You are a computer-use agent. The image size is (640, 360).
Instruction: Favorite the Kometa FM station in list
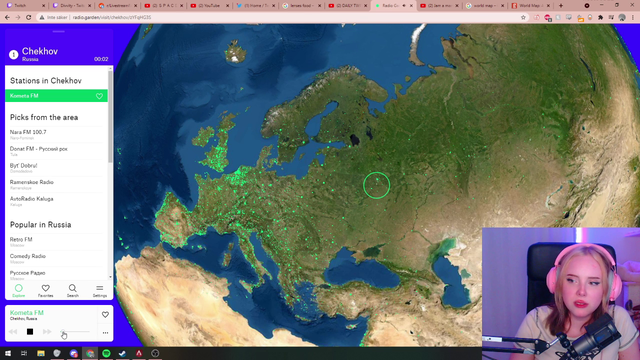coord(99,96)
